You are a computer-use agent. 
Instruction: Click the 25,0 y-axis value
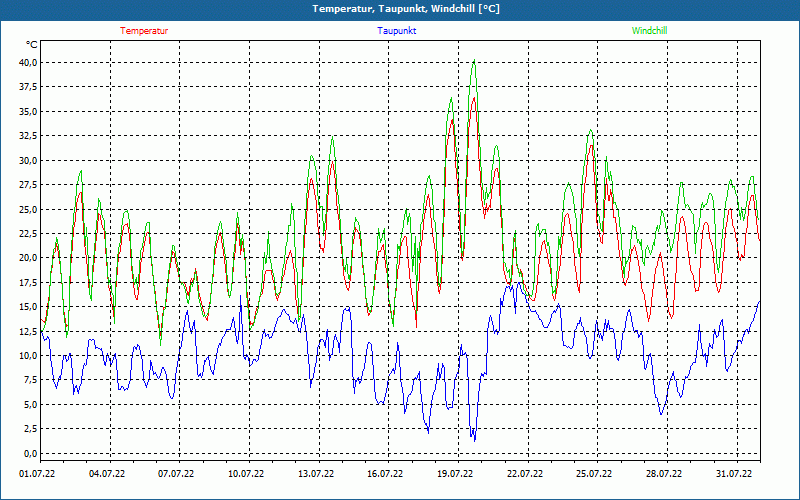point(28,209)
